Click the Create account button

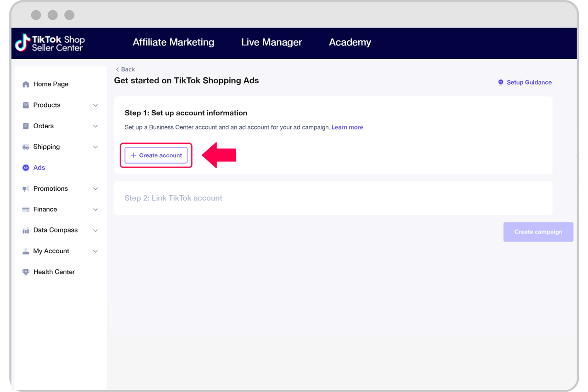156,155
